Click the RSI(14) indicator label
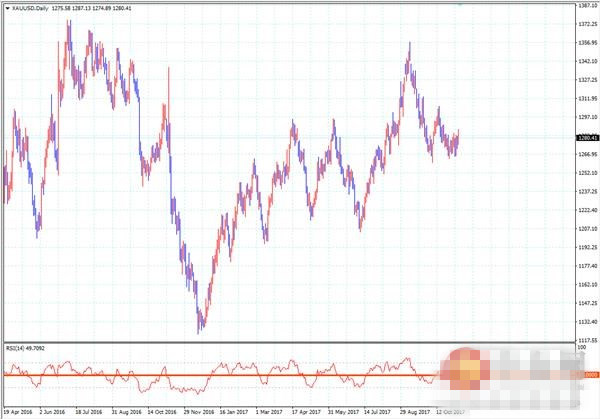The width and height of the screenshot is (600, 419). 16,348
